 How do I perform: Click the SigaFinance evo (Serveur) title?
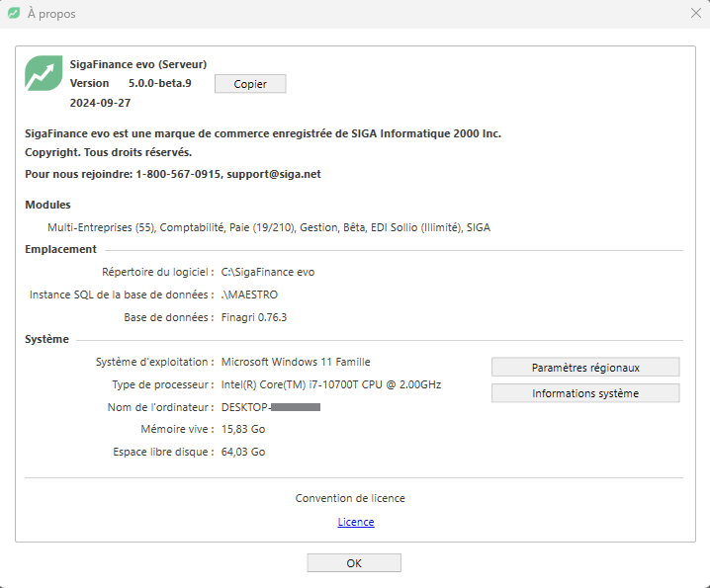138,64
